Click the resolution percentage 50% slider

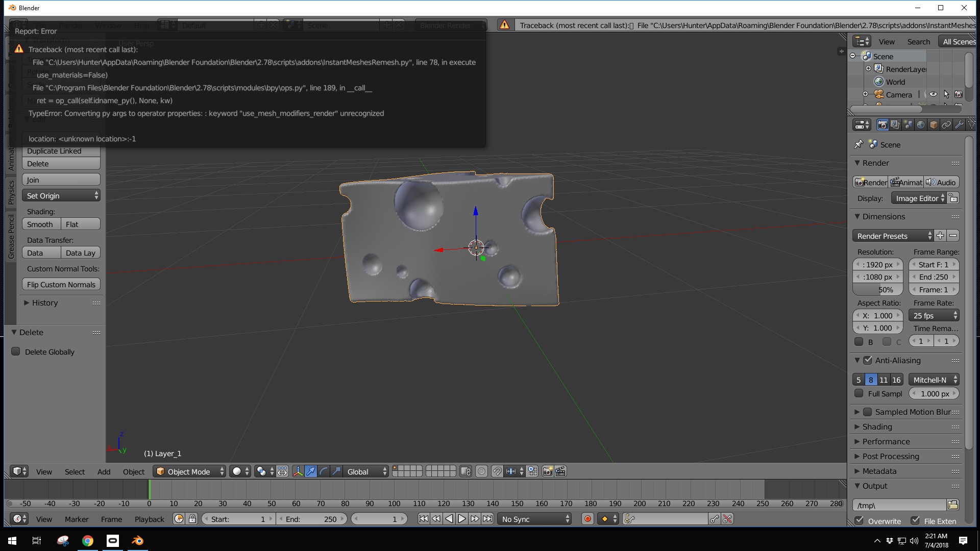tap(878, 289)
